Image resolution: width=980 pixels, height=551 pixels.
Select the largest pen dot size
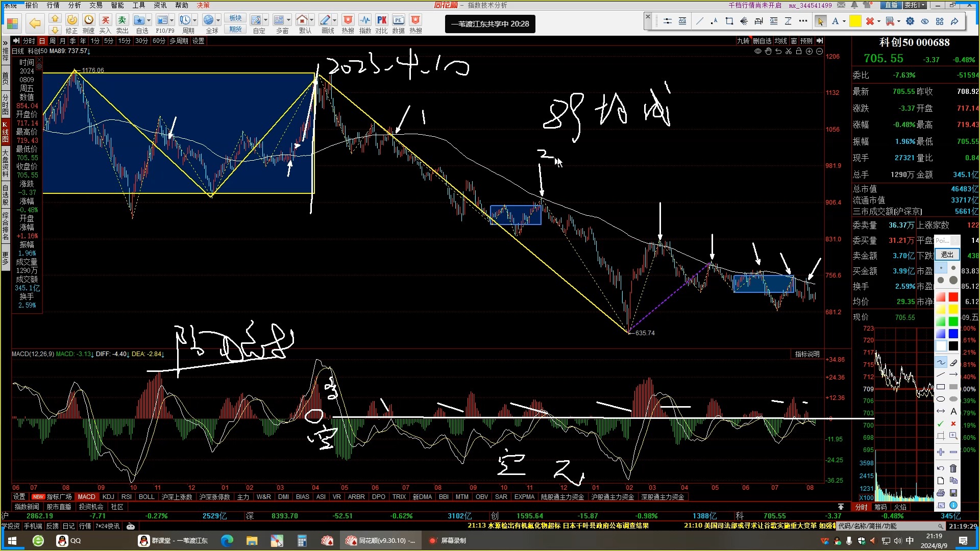click(953, 280)
